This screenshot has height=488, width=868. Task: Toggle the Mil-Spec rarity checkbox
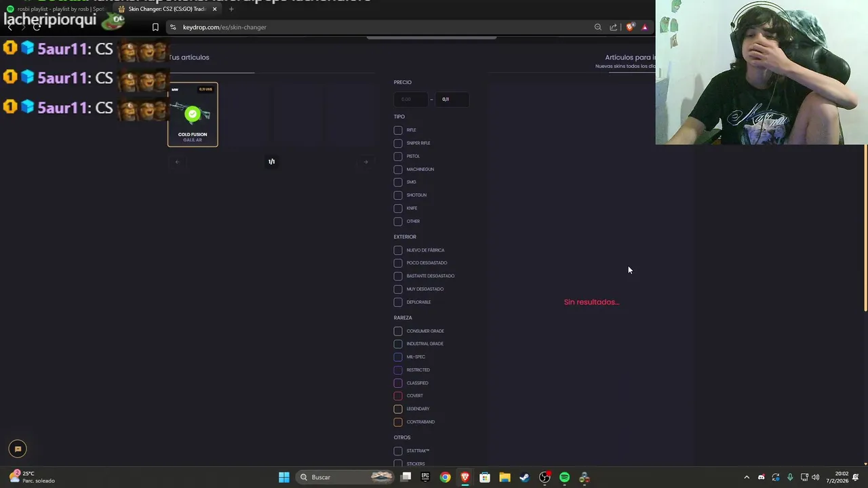pyautogui.click(x=398, y=357)
